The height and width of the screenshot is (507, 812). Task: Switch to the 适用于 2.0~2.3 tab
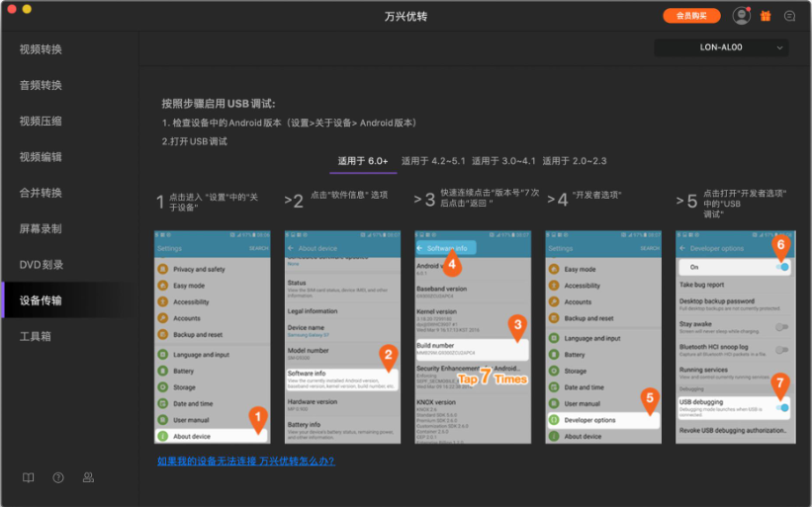[575, 161]
